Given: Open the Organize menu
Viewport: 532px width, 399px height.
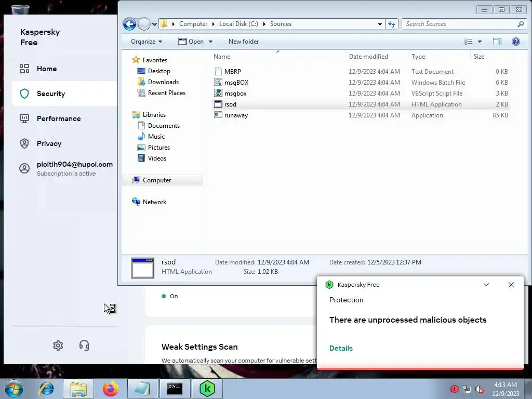Looking at the screenshot, I should point(147,42).
